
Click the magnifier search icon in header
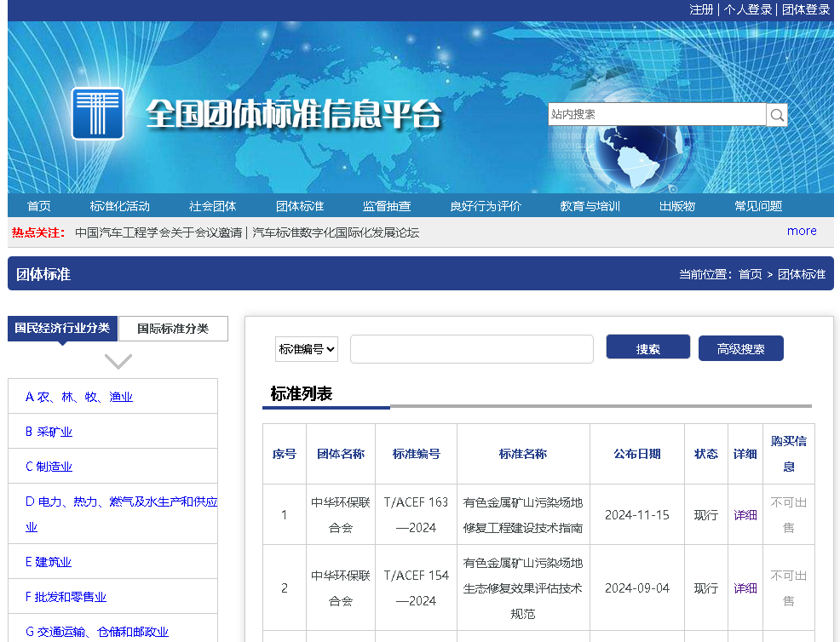click(777, 115)
